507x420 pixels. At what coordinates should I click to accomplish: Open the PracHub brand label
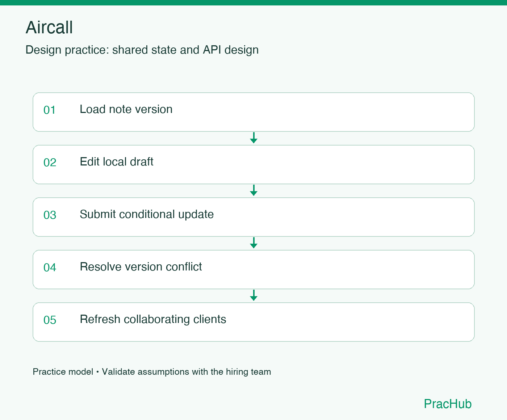[x=448, y=404]
